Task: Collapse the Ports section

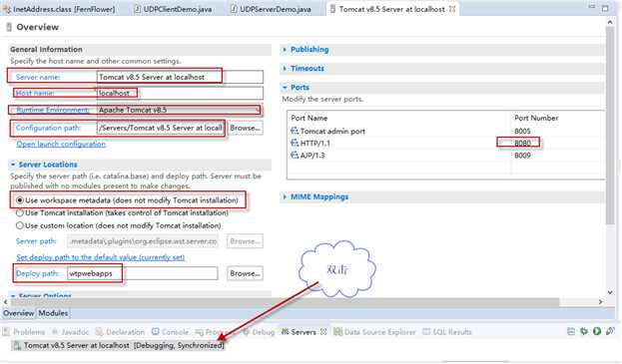Action: 285,87
